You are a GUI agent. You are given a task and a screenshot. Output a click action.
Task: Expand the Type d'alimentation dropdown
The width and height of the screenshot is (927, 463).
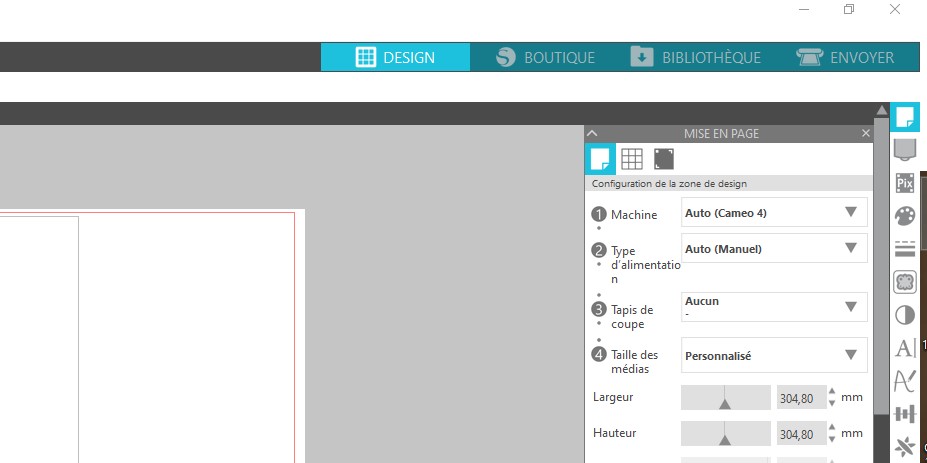point(774,248)
